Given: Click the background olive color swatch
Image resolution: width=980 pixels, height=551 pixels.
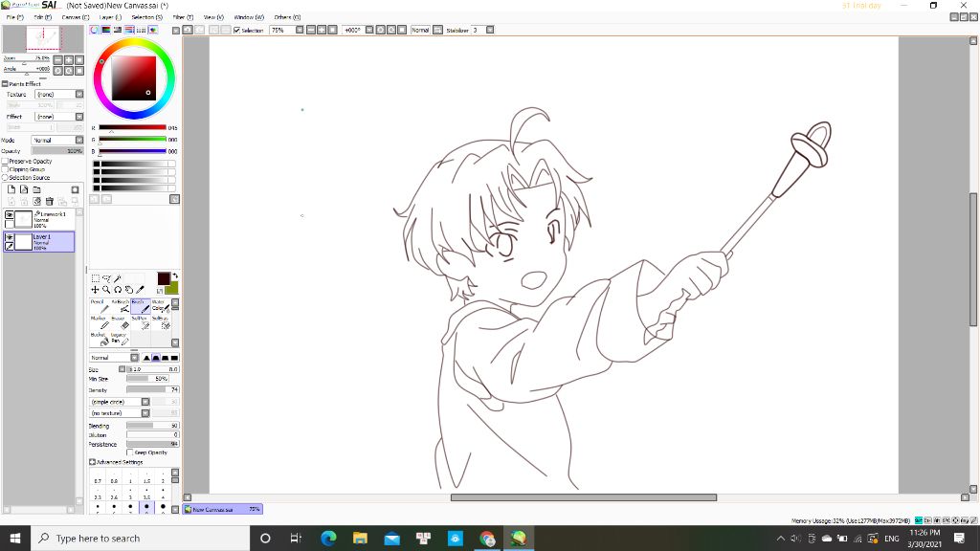Looking at the screenshot, I should (x=171, y=287).
